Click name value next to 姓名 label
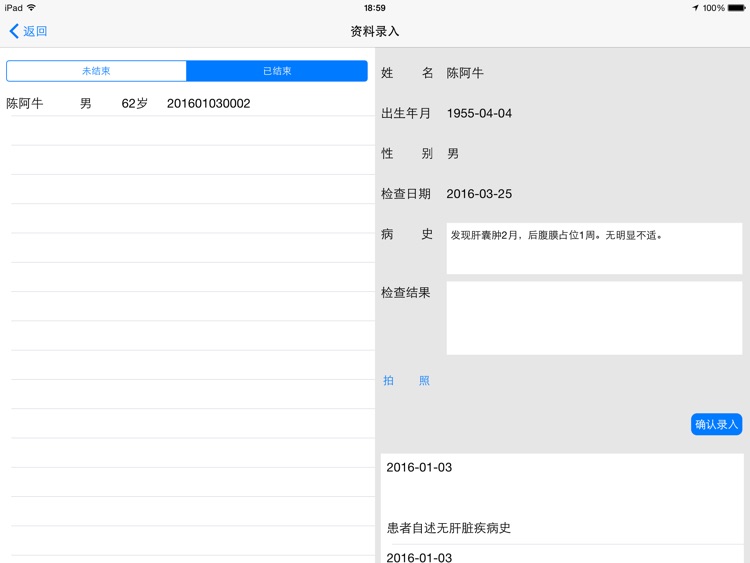Screen dimensions: 750x563 [465, 73]
